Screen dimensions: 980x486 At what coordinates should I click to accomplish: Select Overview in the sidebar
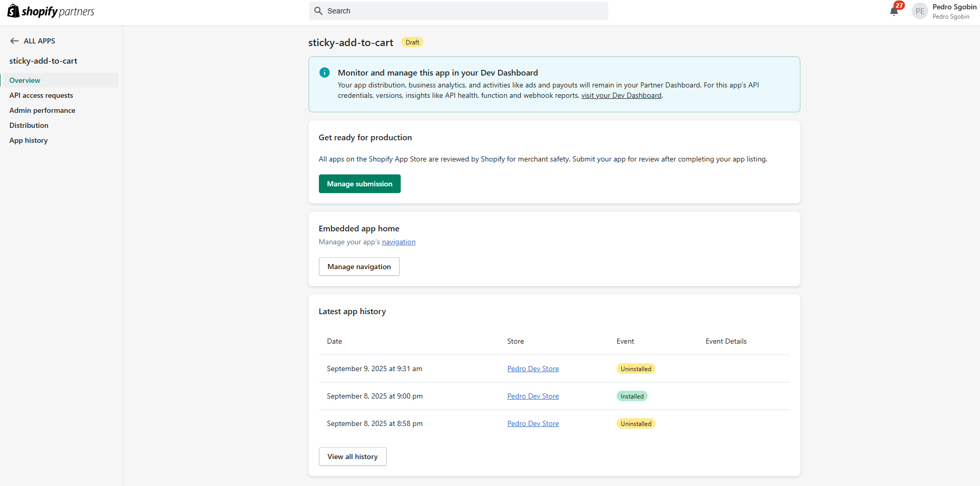click(25, 80)
